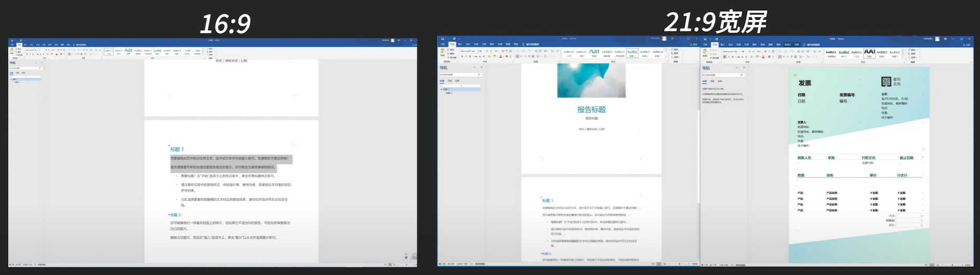This screenshot has height=275, width=980.
Task: Click the invoice logo placeholder icon
Action: [886, 81]
